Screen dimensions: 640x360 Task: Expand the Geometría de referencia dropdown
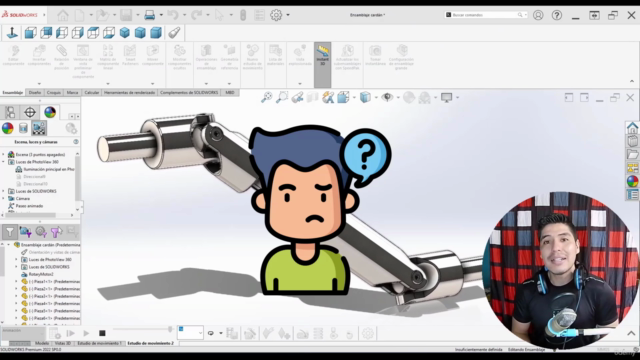229,84
